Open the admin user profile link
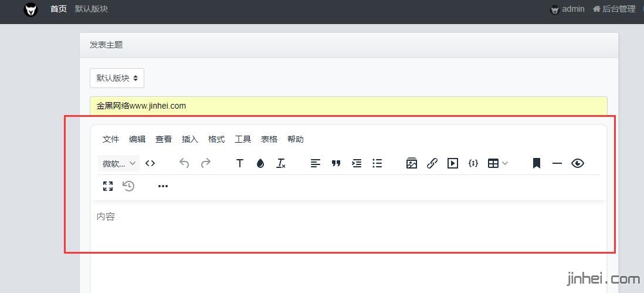 (x=567, y=9)
